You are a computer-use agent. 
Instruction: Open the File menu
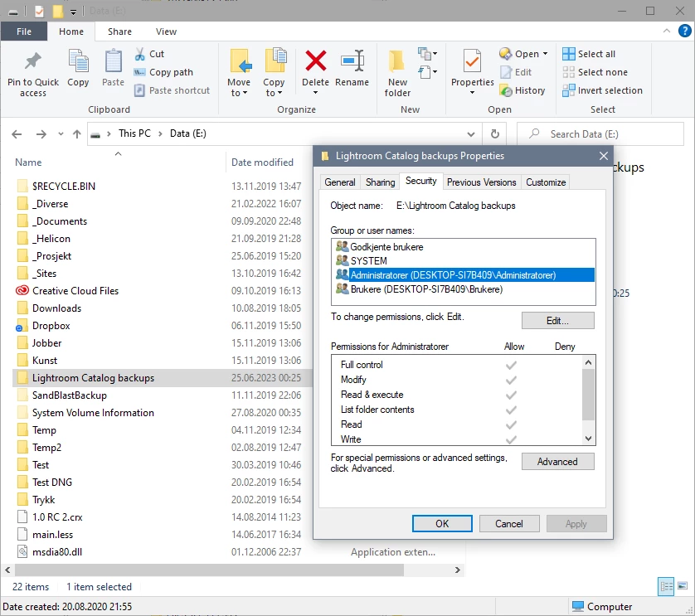24,32
